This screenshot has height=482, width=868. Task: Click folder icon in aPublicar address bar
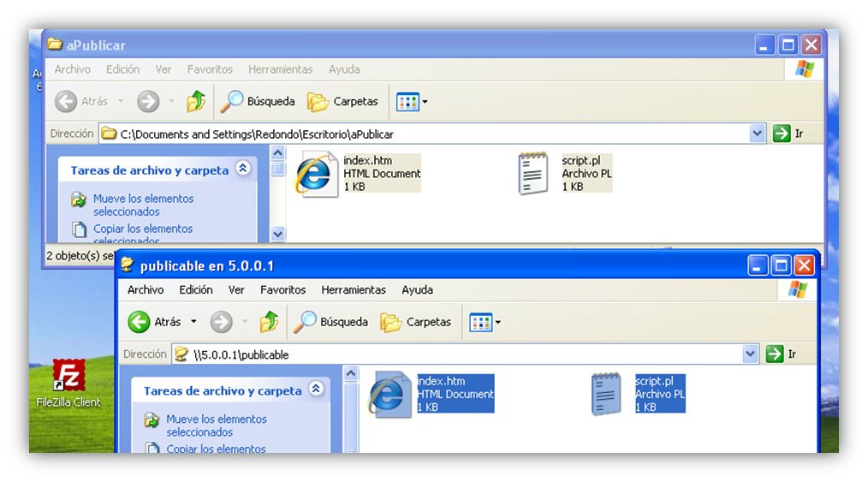[x=109, y=134]
